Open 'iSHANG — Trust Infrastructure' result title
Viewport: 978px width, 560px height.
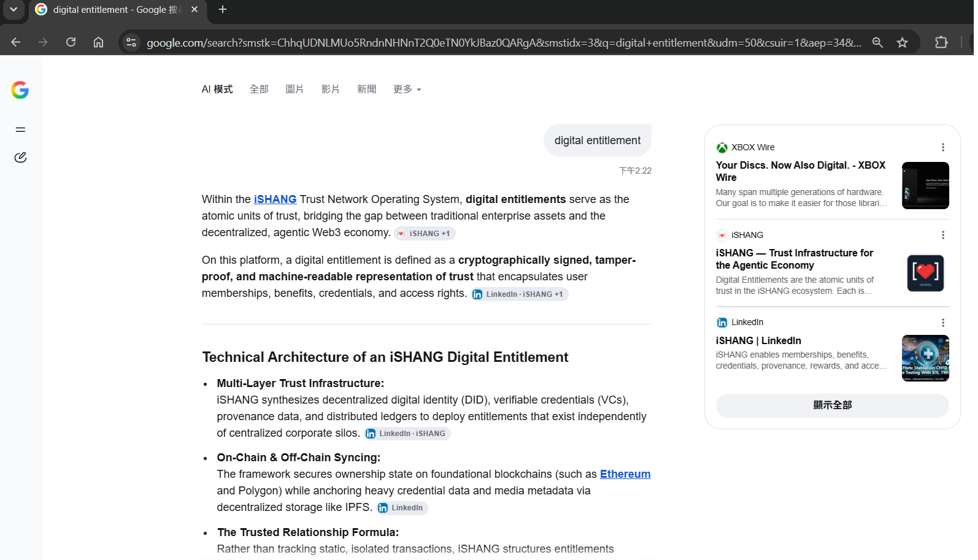pyautogui.click(x=795, y=259)
